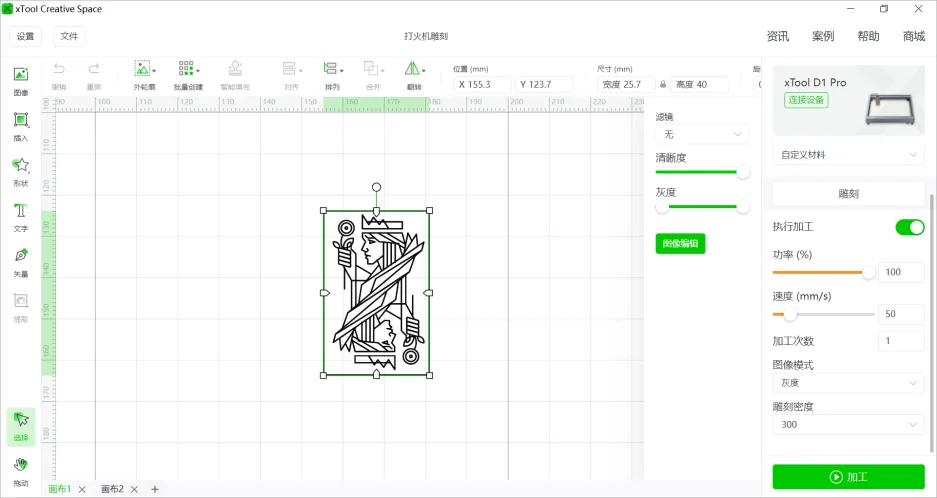The image size is (937, 498).
Task: Click the power value field showing 100
Action: 901,272
